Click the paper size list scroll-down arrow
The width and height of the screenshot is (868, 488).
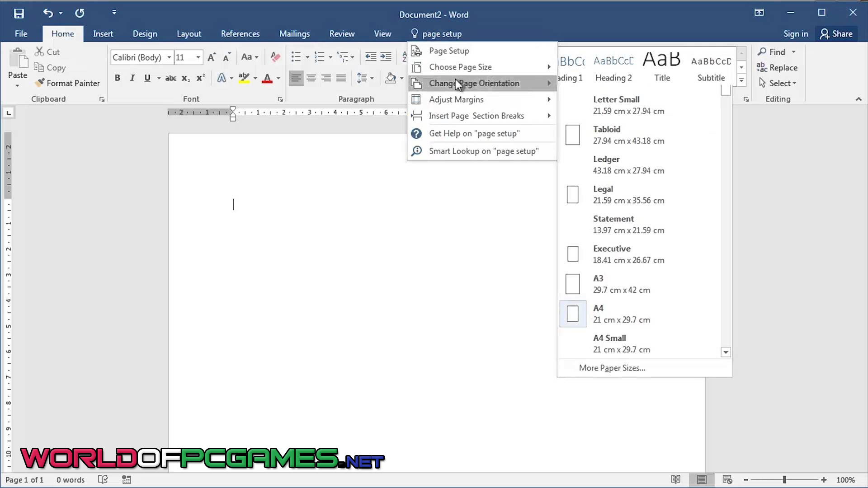(x=726, y=352)
